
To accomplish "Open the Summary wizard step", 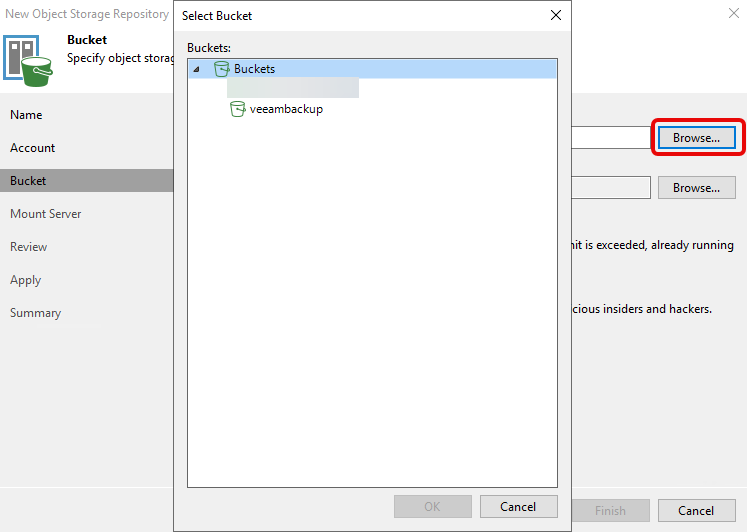I will (36, 313).
